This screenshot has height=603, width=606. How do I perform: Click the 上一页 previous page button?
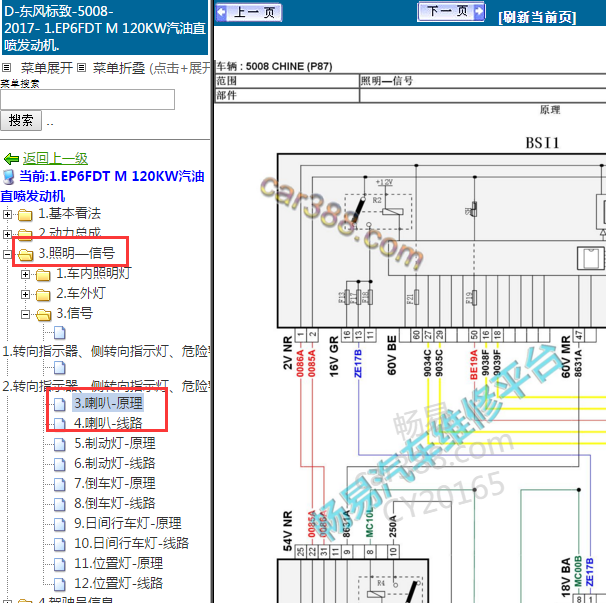tap(249, 12)
